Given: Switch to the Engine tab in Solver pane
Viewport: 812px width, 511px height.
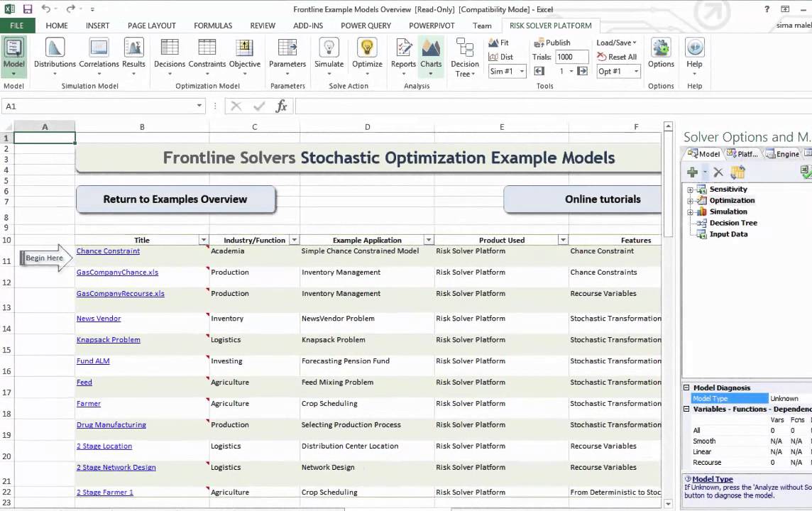Looking at the screenshot, I should 782,154.
